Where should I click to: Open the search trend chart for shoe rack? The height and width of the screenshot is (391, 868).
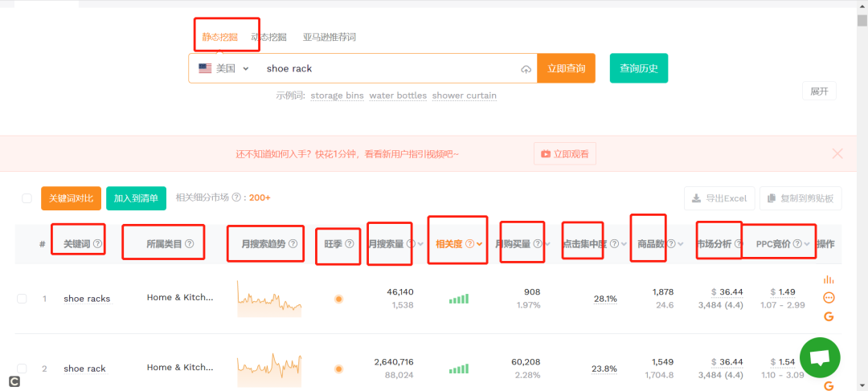[x=269, y=369]
